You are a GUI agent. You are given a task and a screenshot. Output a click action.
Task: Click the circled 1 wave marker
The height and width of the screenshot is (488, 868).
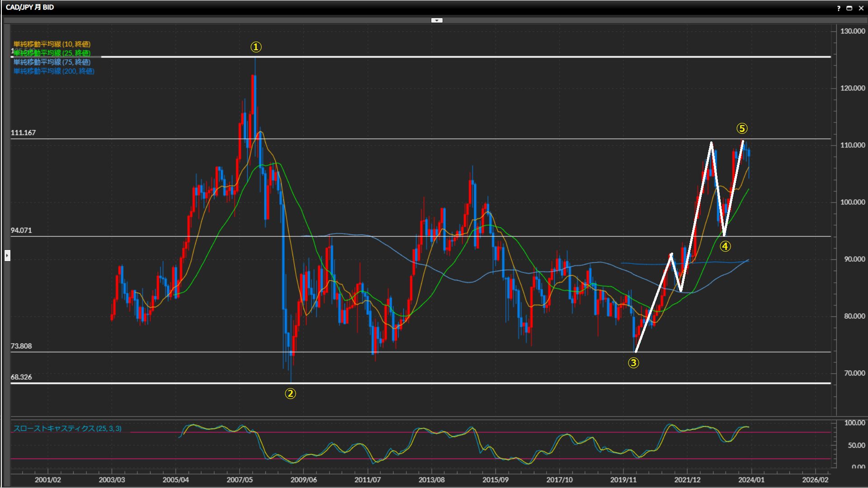click(x=256, y=47)
